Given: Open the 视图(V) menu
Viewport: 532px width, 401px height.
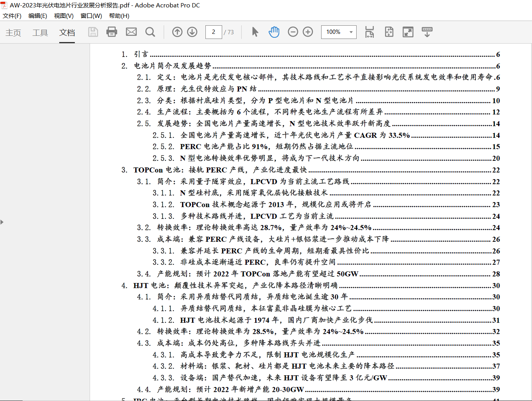Looking at the screenshot, I should tap(64, 16).
